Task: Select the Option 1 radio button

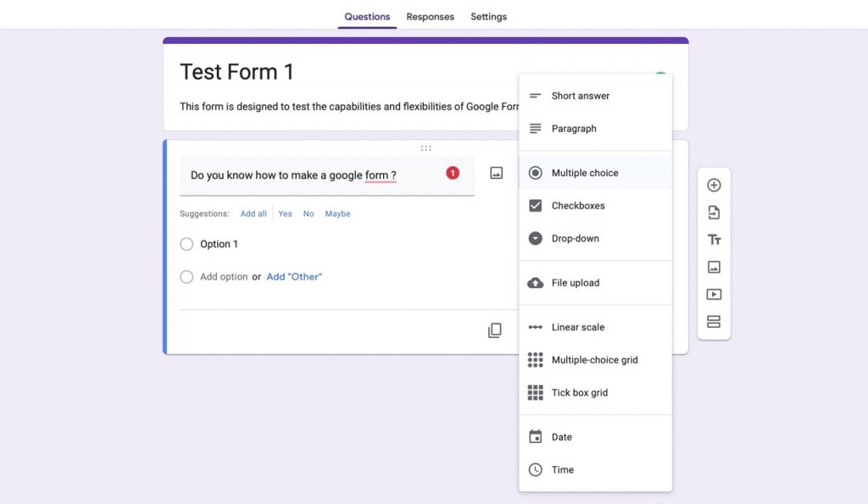Action: (186, 244)
